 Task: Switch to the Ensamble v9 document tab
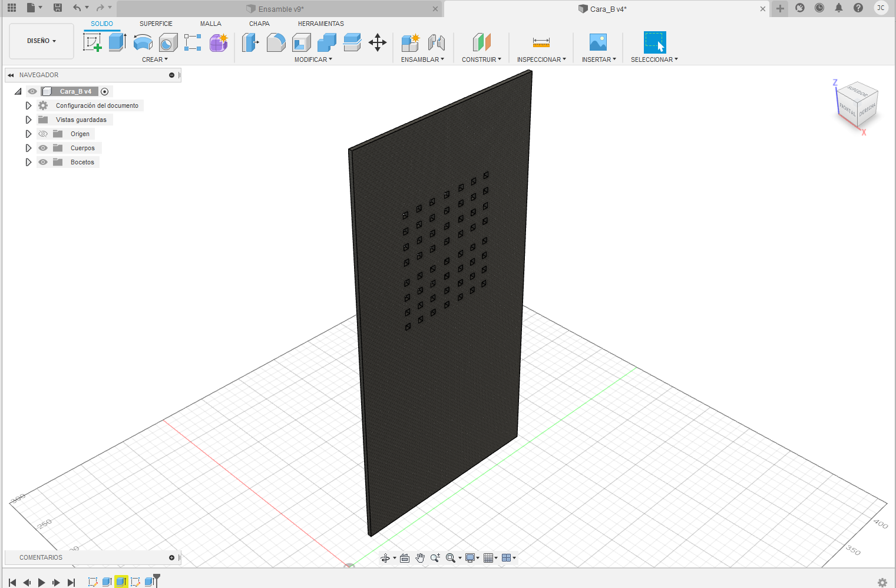[280, 9]
